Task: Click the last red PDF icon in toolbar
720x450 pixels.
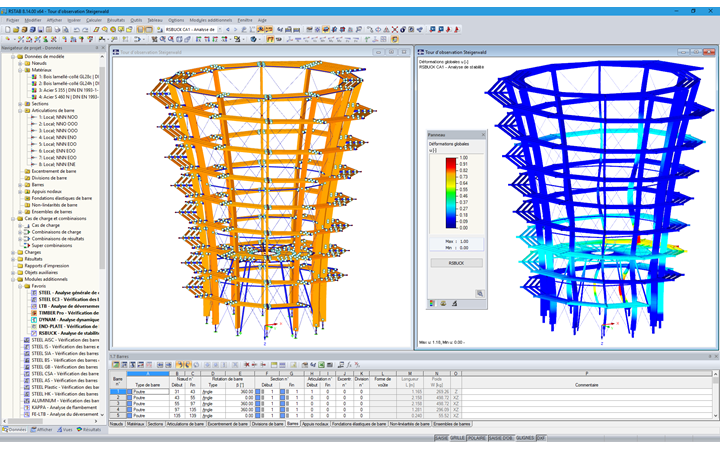Action: point(456,29)
